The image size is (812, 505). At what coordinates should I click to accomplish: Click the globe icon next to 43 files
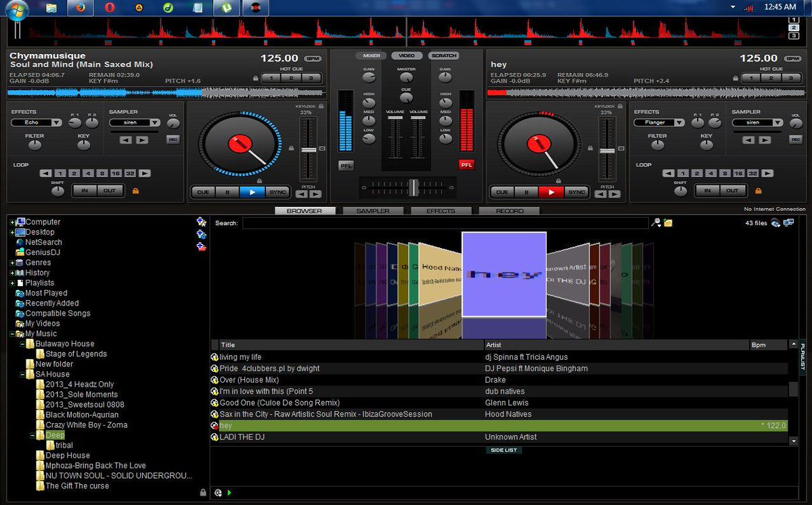(x=775, y=222)
